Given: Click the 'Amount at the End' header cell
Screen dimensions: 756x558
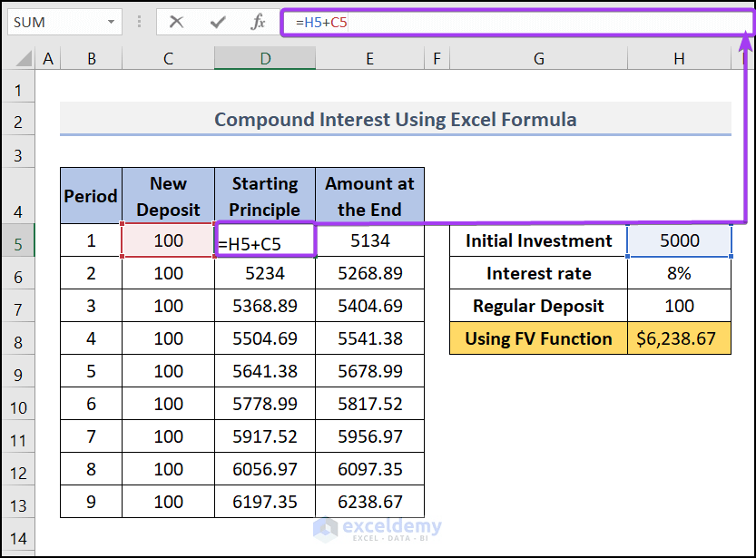Looking at the screenshot, I should coord(369,196).
